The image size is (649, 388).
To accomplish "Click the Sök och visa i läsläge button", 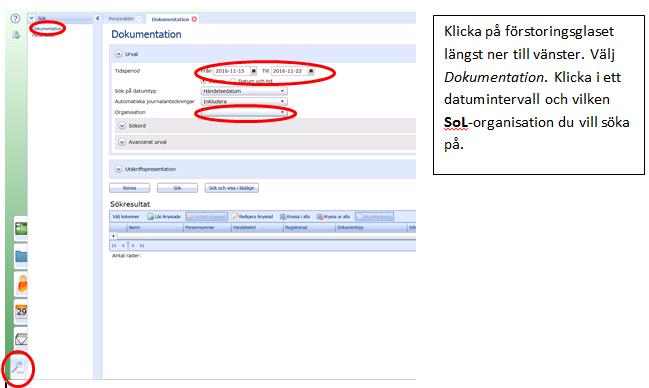I will (231, 188).
